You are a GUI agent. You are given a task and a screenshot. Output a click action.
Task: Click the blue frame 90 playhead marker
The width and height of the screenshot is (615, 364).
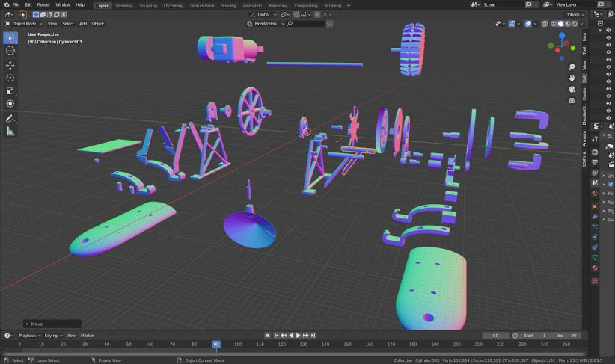point(216,344)
